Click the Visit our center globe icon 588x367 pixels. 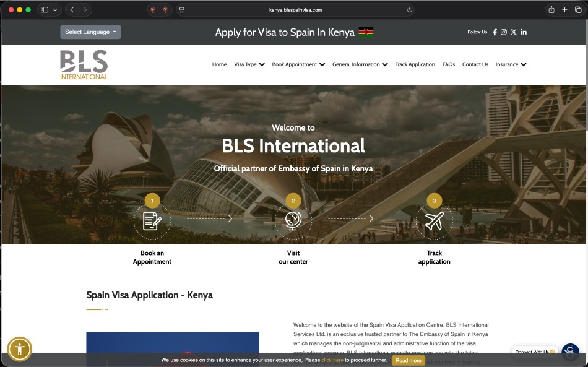coord(293,221)
